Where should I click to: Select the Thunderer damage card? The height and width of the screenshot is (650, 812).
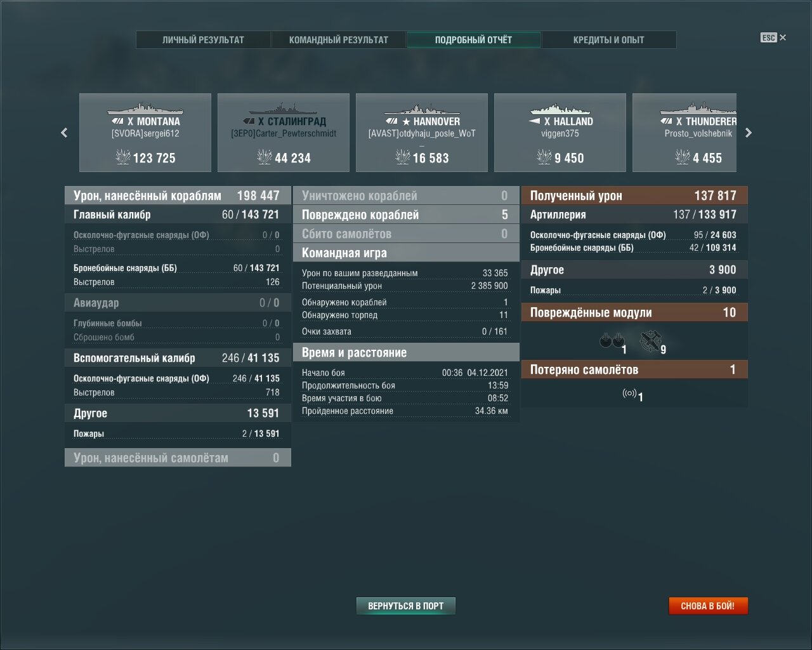pos(684,133)
